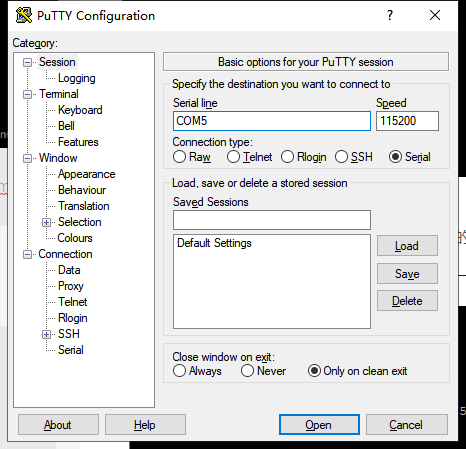Collapse the Connection tree node
Image resolution: width=466 pixels, height=449 pixels.
point(27,254)
